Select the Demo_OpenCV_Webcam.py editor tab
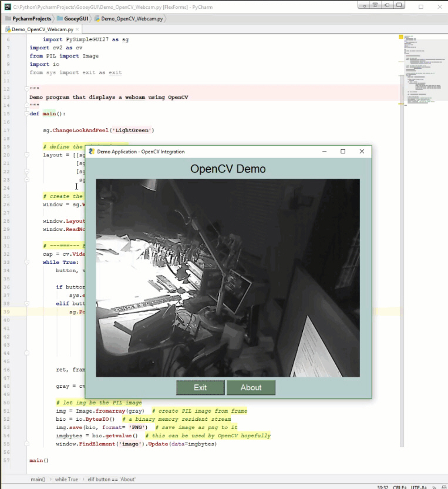This screenshot has height=489, width=448. (x=42, y=29)
